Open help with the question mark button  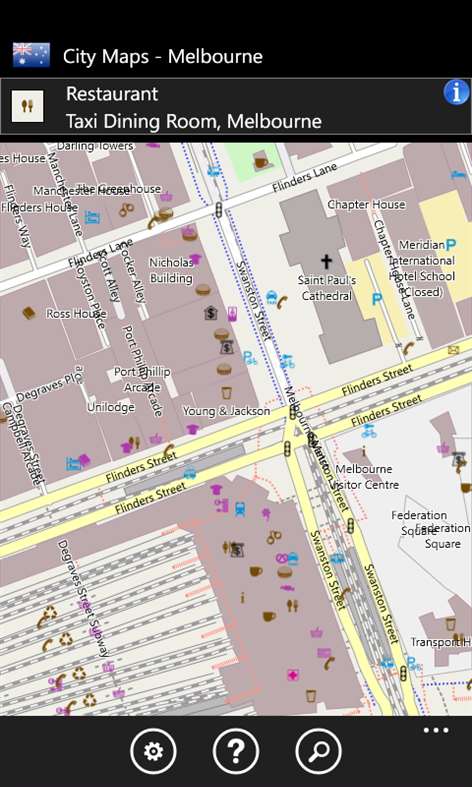(236, 751)
